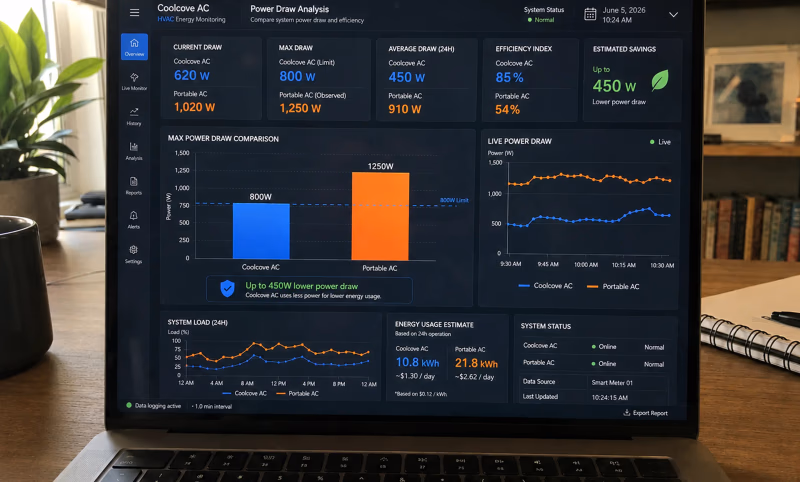The width and height of the screenshot is (800, 482).
Task: Toggle Coolcove AC legend in Live Power Draw
Action: coord(545,286)
